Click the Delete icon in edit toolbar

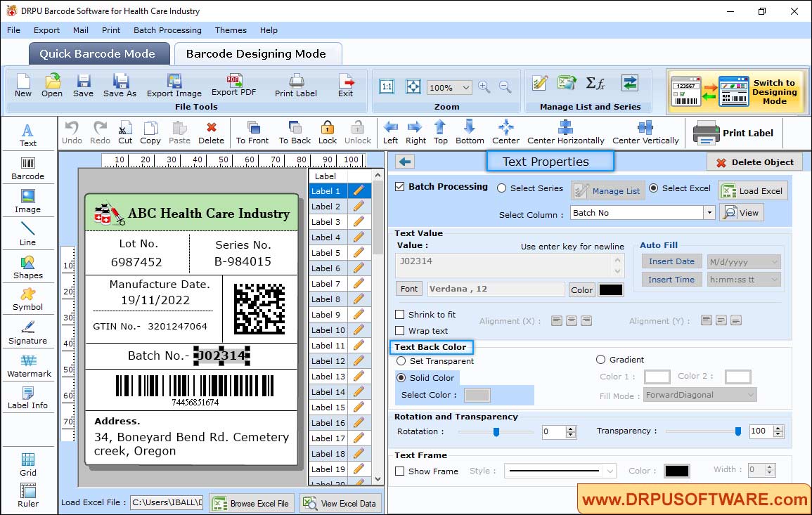point(212,133)
